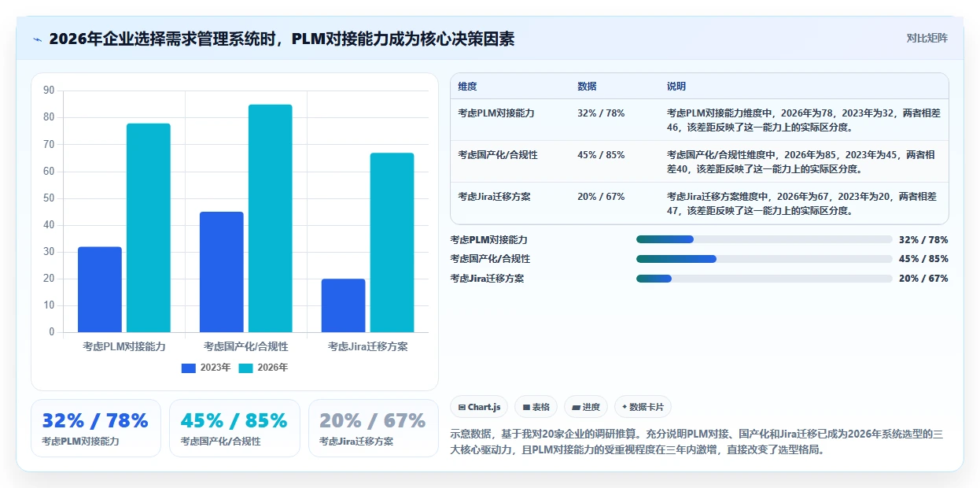Click the 表格 chip

pyautogui.click(x=536, y=407)
